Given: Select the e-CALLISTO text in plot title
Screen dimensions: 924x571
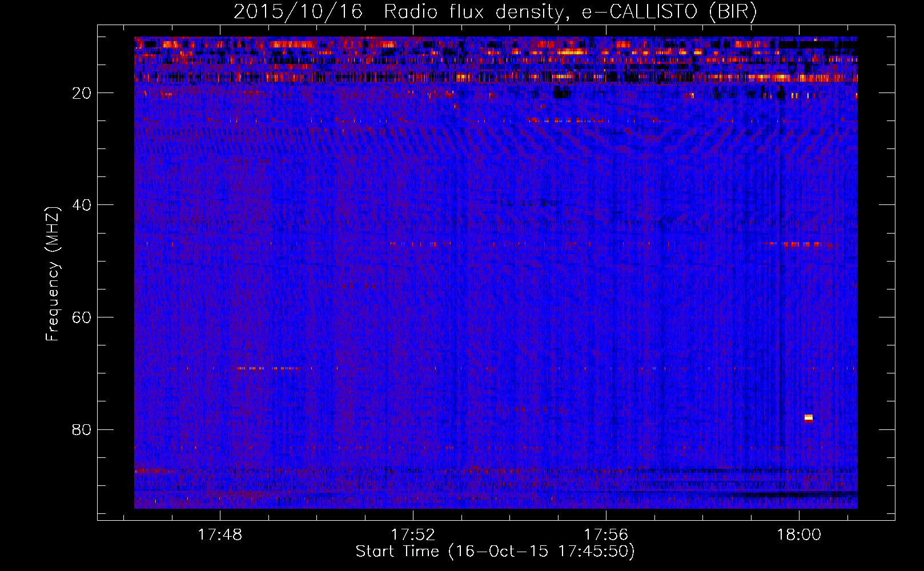Looking at the screenshot, I should 640,12.
